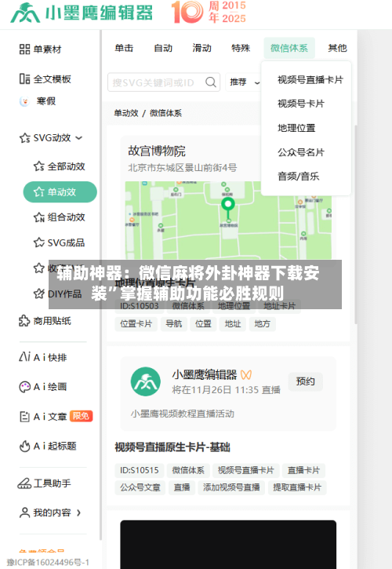The height and width of the screenshot is (569, 392).
Task: Click the 导航 tag
Action: [174, 323]
